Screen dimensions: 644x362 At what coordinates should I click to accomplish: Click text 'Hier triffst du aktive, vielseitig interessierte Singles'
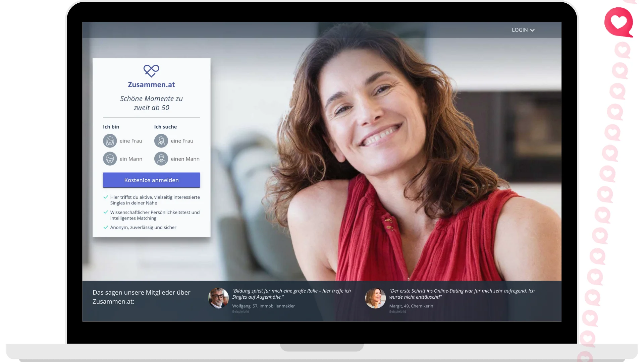click(x=155, y=200)
